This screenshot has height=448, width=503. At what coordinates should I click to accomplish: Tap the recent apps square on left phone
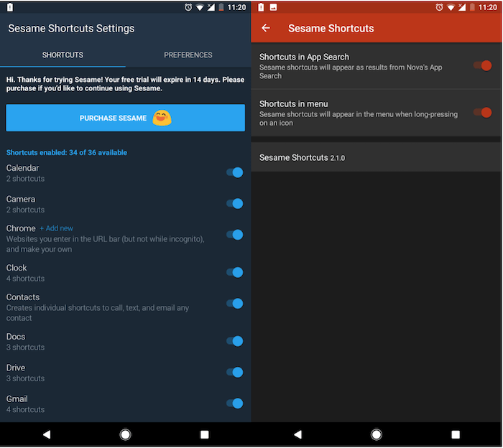[x=204, y=434]
